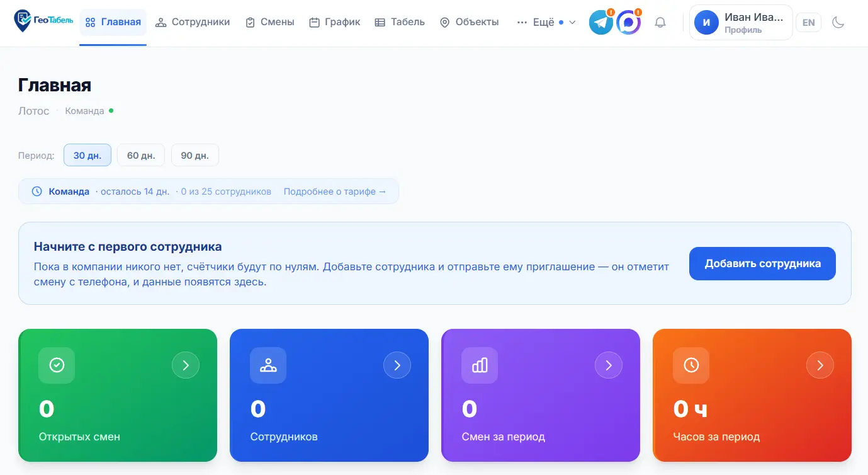Click the clock icon on Часов за период card
The height and width of the screenshot is (475, 868).
pos(691,365)
